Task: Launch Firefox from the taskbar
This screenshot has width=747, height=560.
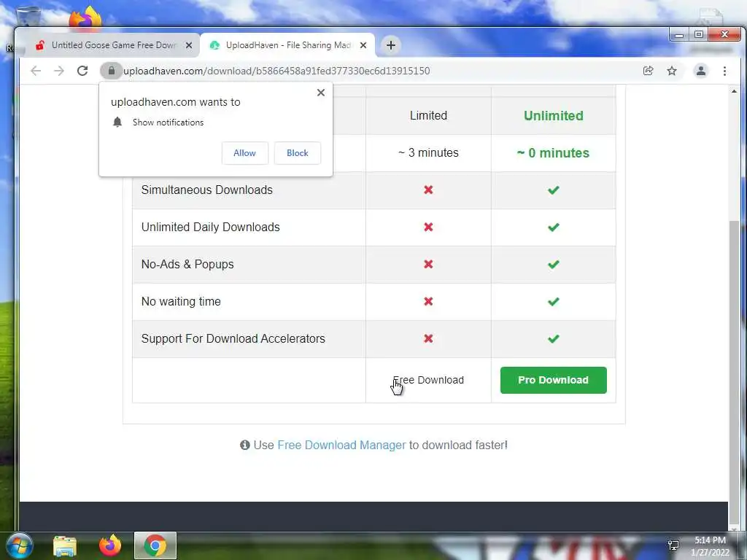Action: (110, 545)
